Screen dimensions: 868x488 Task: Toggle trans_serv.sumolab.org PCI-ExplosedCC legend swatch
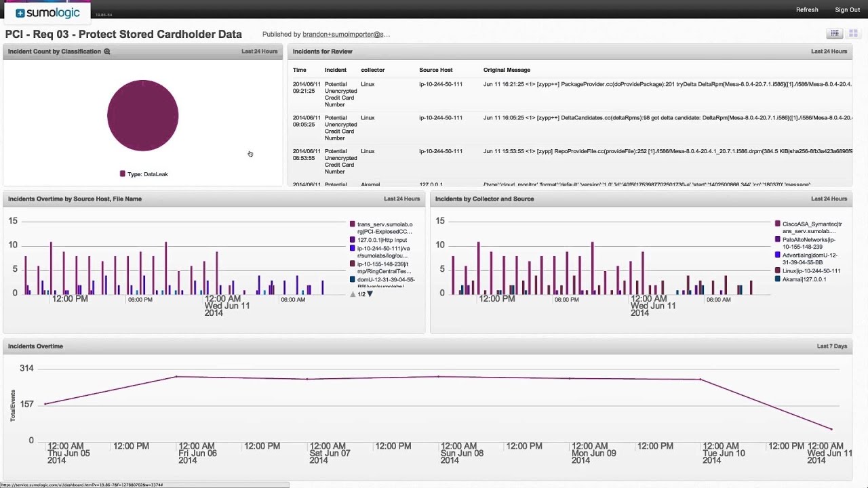353,224
